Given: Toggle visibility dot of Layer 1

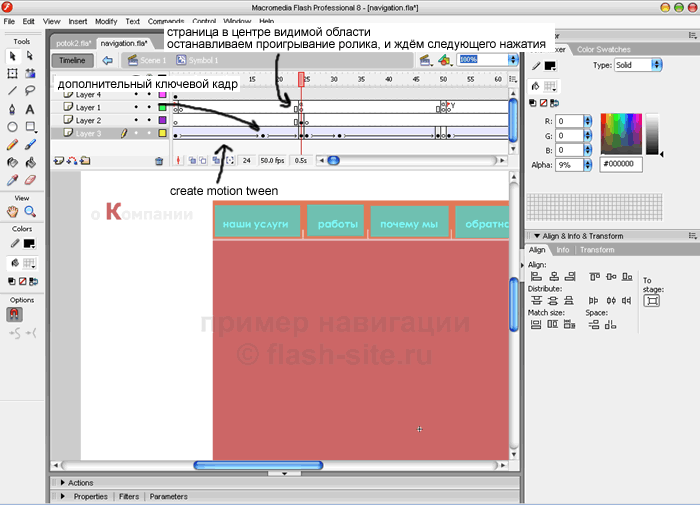Looking at the screenshot, I should [136, 107].
